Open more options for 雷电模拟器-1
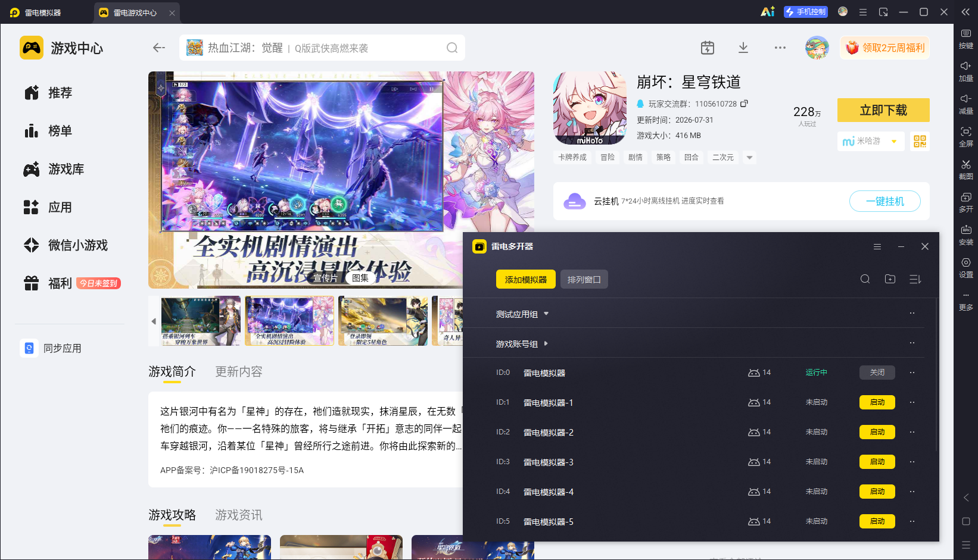 pos(912,402)
